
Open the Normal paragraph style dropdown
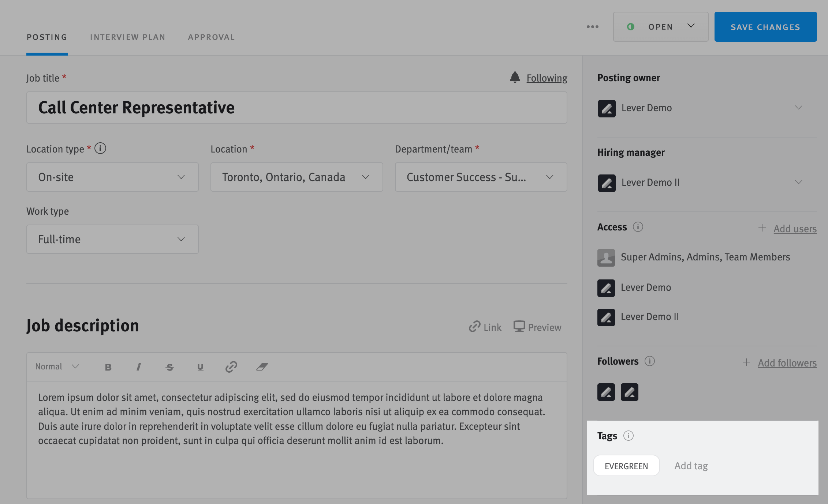pos(56,366)
